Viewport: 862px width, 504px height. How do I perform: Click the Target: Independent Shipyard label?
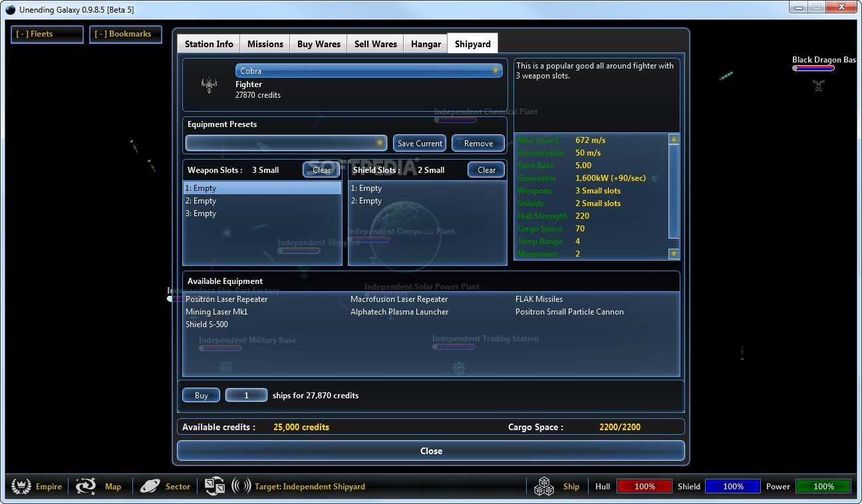click(x=310, y=486)
